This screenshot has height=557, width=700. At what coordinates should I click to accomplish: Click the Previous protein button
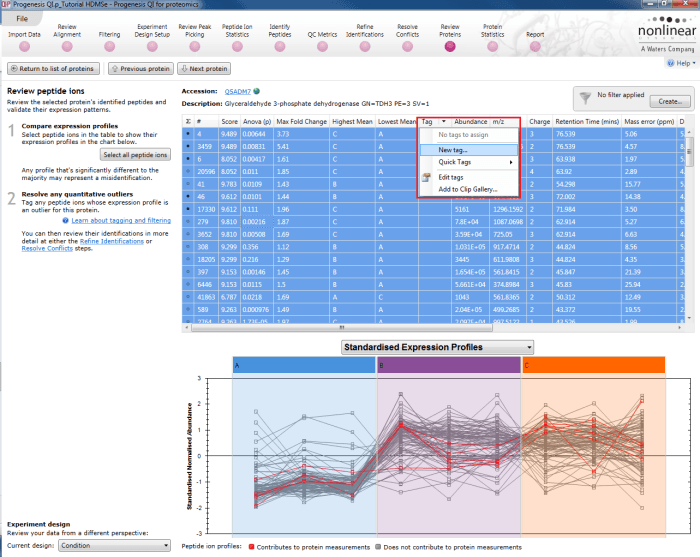[x=141, y=69]
